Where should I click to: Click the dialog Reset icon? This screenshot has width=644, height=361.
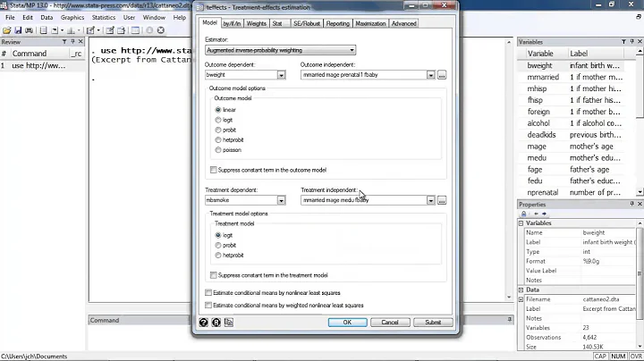click(x=216, y=323)
